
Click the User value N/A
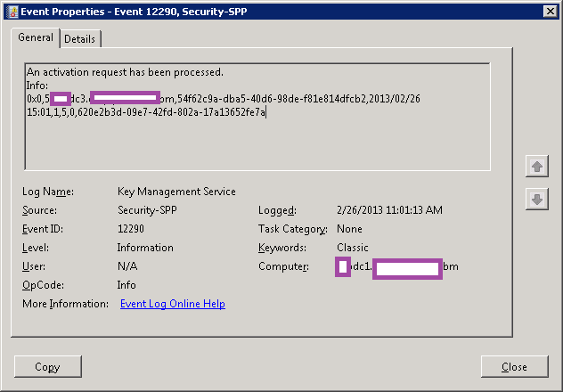tap(127, 266)
